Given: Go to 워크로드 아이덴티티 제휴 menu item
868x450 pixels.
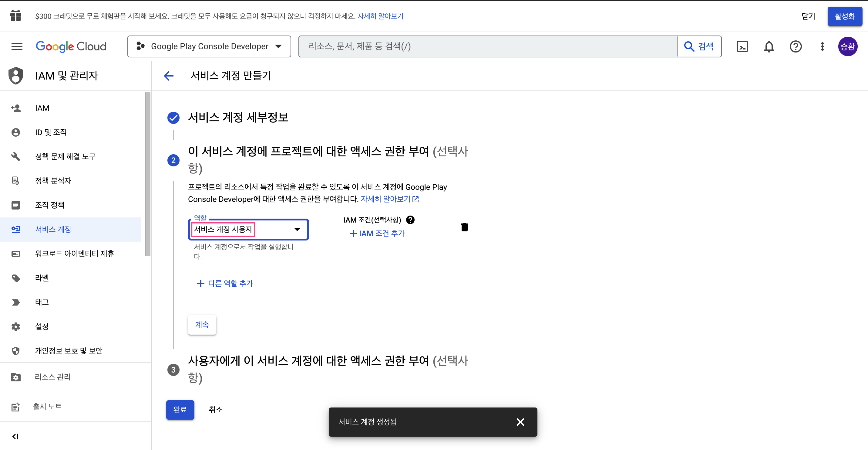Looking at the screenshot, I should pos(75,253).
